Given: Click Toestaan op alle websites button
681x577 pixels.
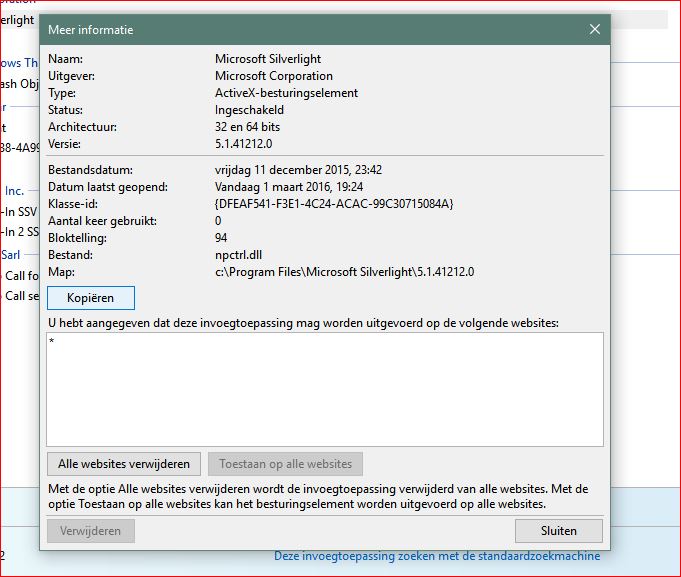Looking at the screenshot, I should [x=285, y=464].
